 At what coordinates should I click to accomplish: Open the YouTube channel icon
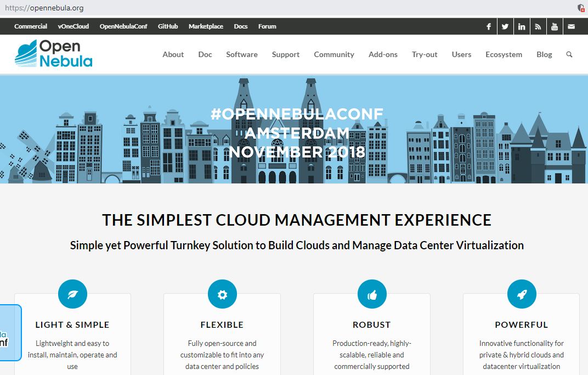[554, 26]
